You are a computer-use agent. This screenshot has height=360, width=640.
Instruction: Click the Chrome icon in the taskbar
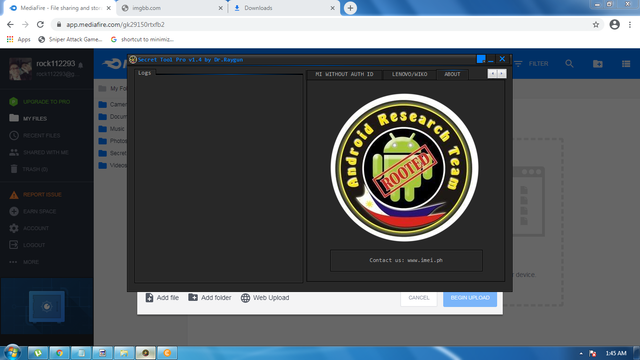click(x=60, y=353)
